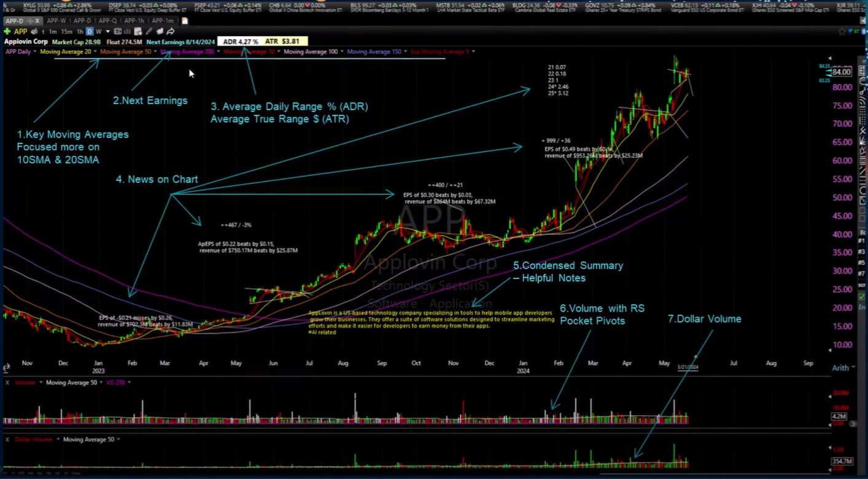The height and width of the screenshot is (479, 868).
Task: Click Next Earnings 8/14/2024 label
Action: pyautogui.click(x=180, y=42)
